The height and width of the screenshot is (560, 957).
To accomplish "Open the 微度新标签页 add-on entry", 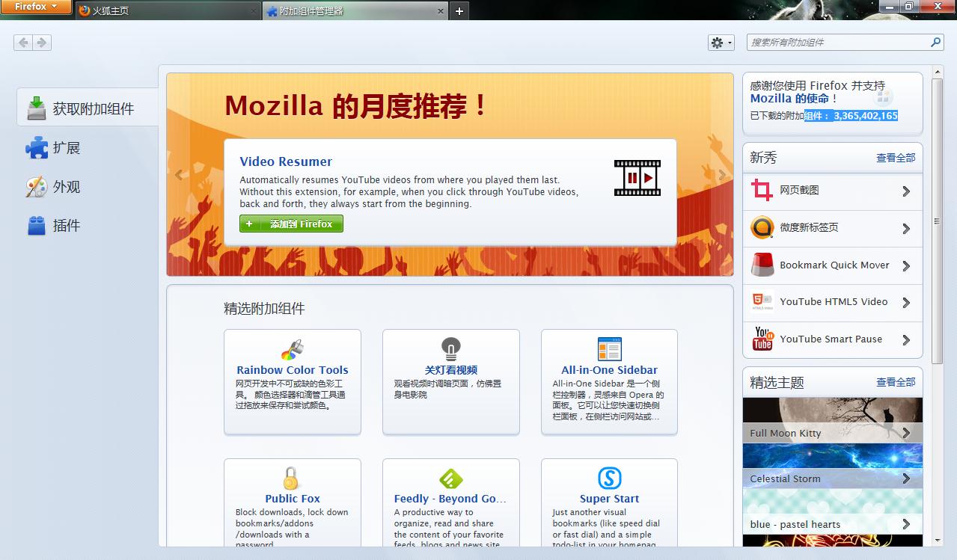I will click(x=832, y=229).
